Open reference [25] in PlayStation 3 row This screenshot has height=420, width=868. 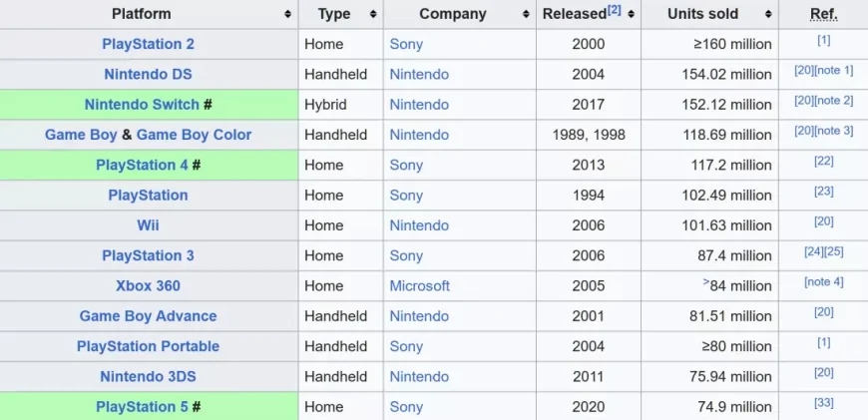(833, 252)
